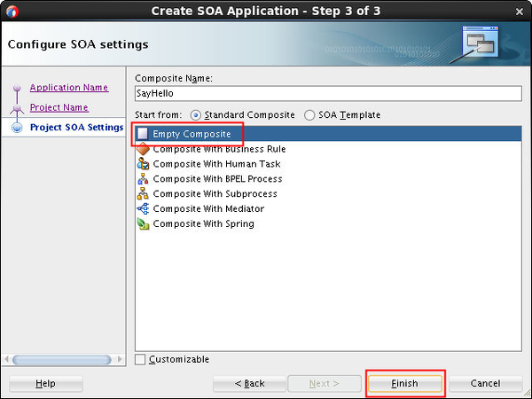Select the Standard Composite radio button

click(195, 115)
